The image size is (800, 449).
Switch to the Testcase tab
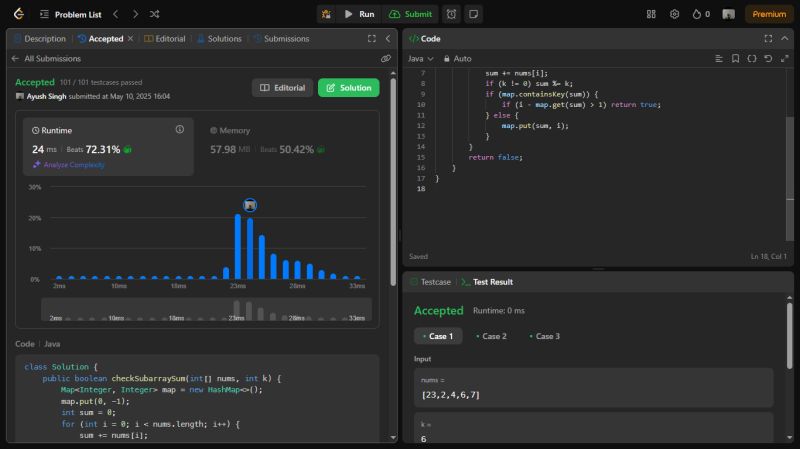tap(431, 282)
